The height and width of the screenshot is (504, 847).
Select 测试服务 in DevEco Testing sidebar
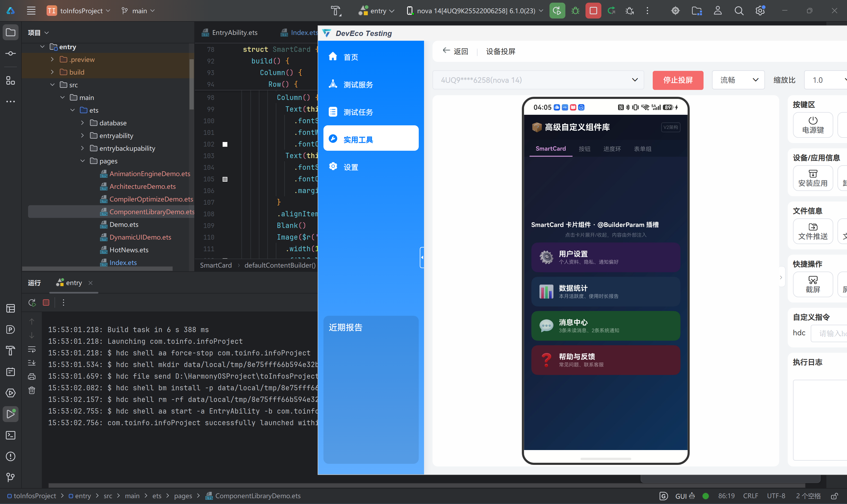tap(371, 85)
